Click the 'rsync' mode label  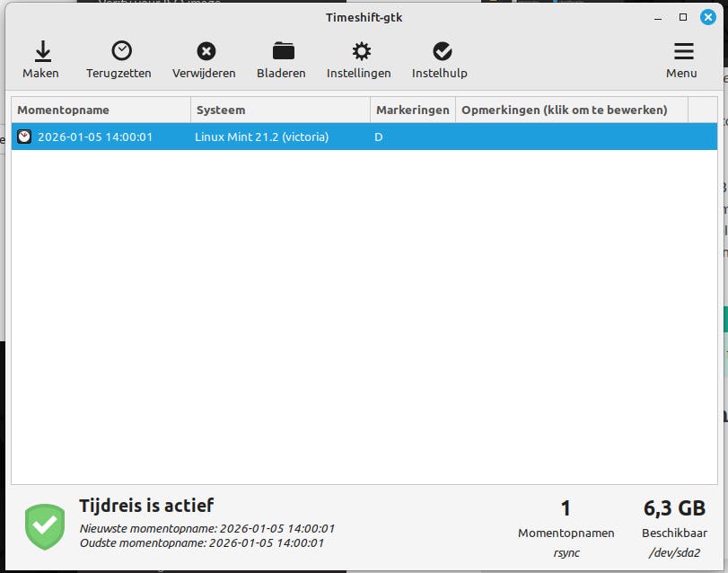point(566,553)
